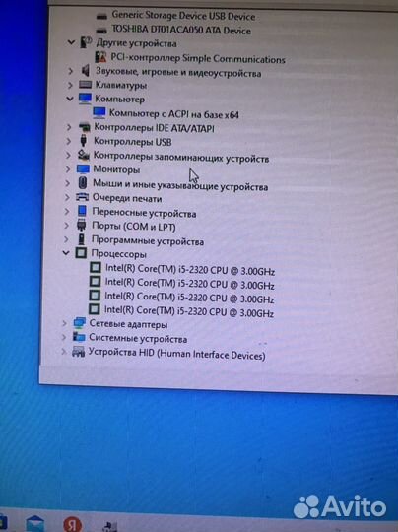Screen dimensions: 398x532
Task: Collapse the Другие устройства category
Action: coord(71,42)
